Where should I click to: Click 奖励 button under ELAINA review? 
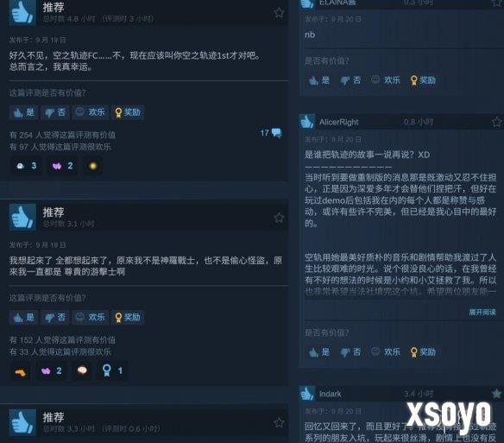[423, 79]
